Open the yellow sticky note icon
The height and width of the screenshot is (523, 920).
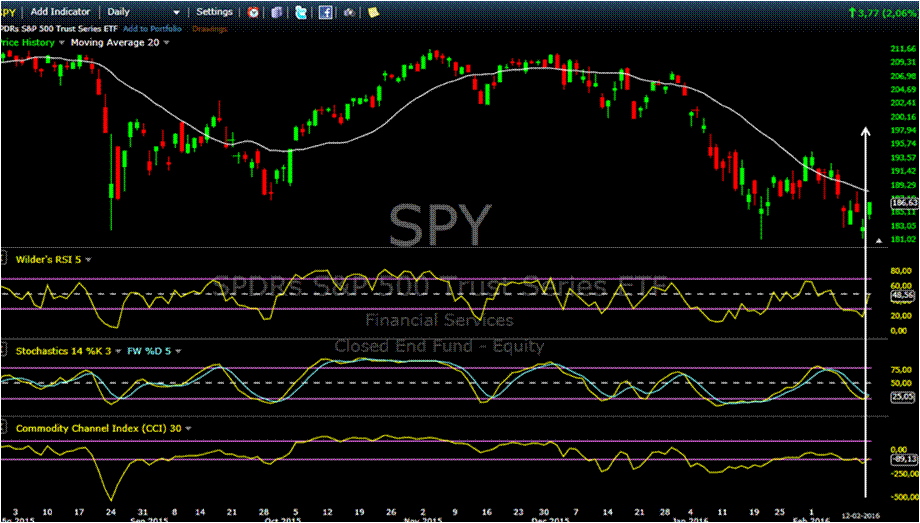(373, 12)
